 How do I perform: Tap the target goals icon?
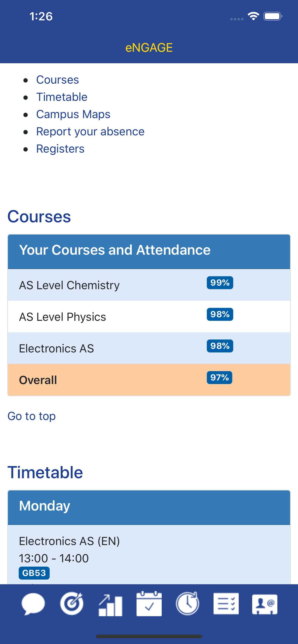pyautogui.click(x=72, y=604)
